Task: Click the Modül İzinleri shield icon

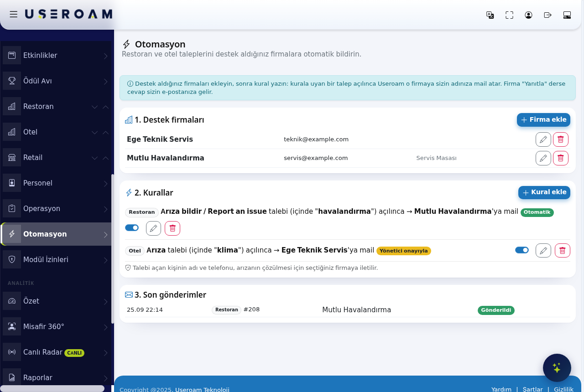Action: tap(12, 260)
